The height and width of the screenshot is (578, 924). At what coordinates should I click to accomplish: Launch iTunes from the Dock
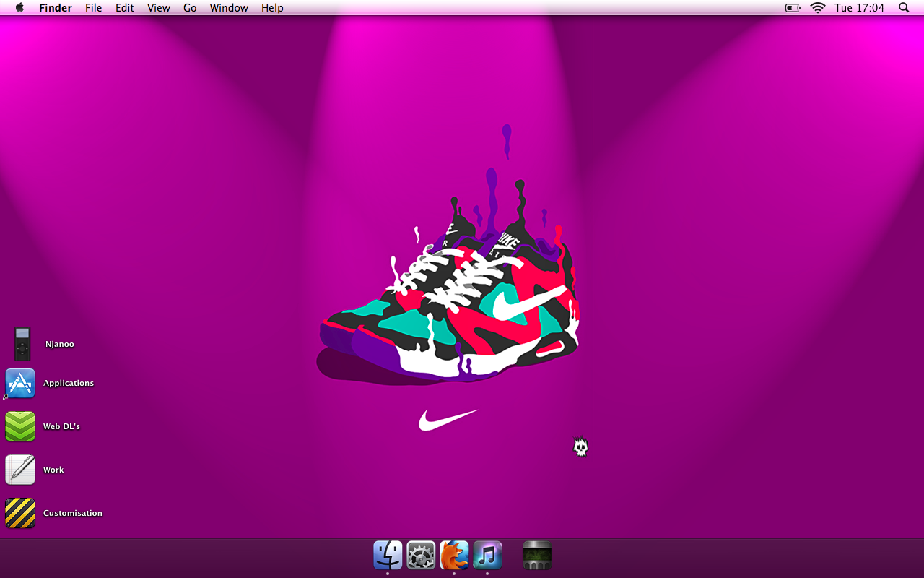tap(487, 556)
